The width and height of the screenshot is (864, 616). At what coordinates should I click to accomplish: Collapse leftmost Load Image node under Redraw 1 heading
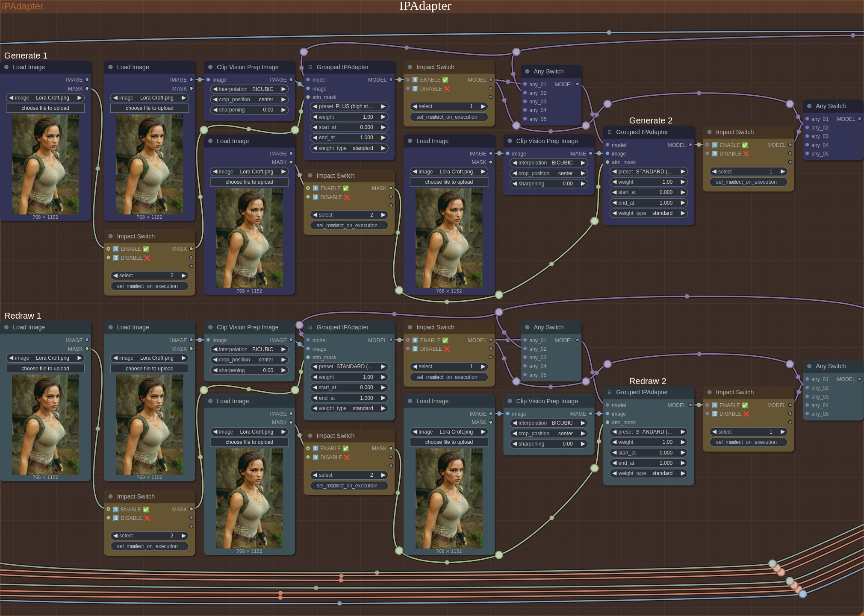click(6, 327)
